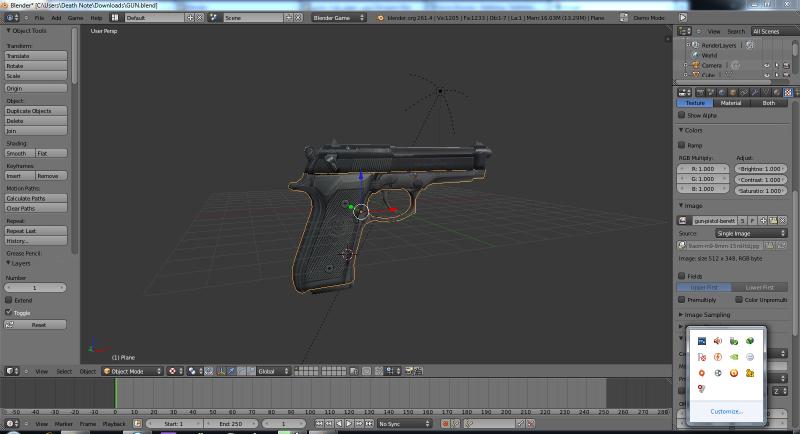Adjust the R: 1.000 multiply slider

click(x=703, y=168)
